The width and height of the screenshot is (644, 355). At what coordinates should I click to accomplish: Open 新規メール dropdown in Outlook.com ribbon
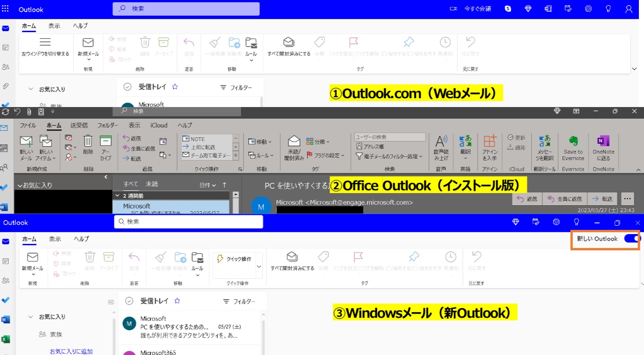88,60
